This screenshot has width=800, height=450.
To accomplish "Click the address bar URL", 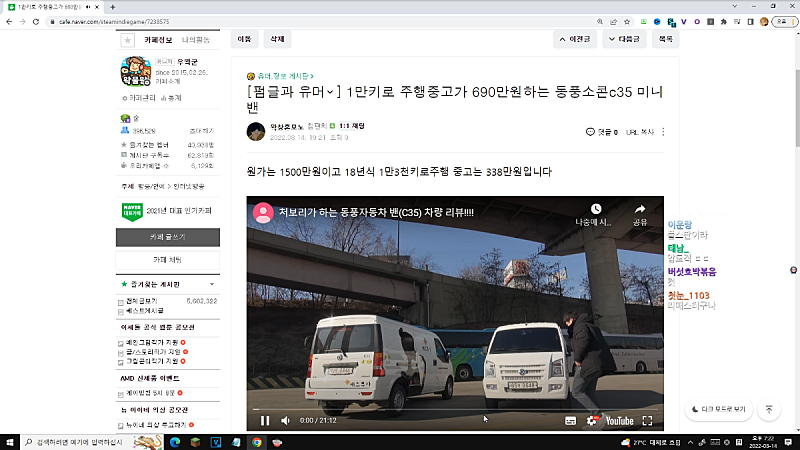I will [x=114, y=22].
